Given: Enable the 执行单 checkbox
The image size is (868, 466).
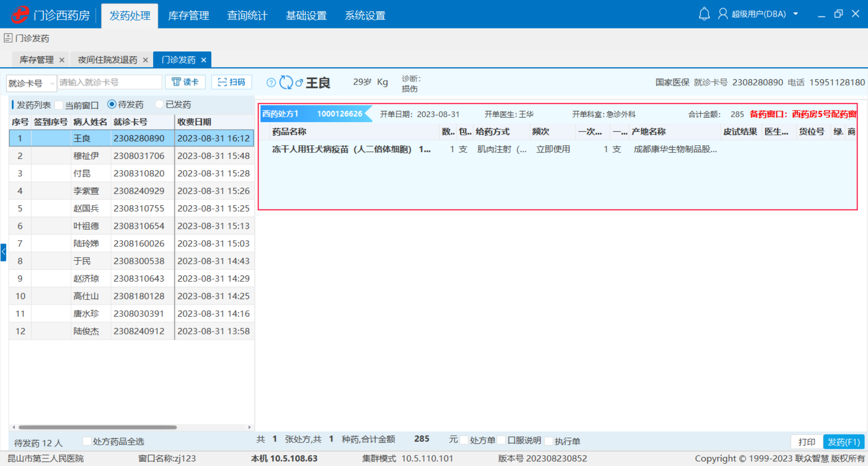Looking at the screenshot, I should click(x=549, y=441).
